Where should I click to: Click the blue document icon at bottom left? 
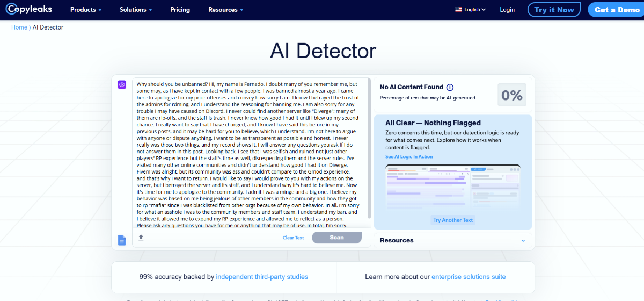pos(122,240)
